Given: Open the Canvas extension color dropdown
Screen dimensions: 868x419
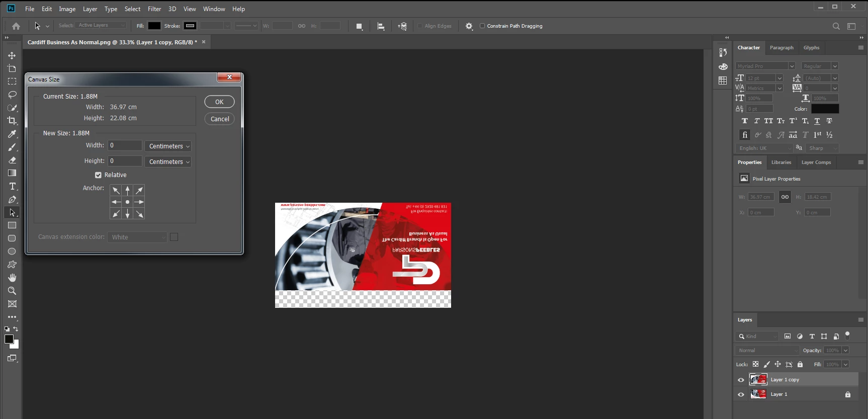Looking at the screenshot, I should coord(137,237).
